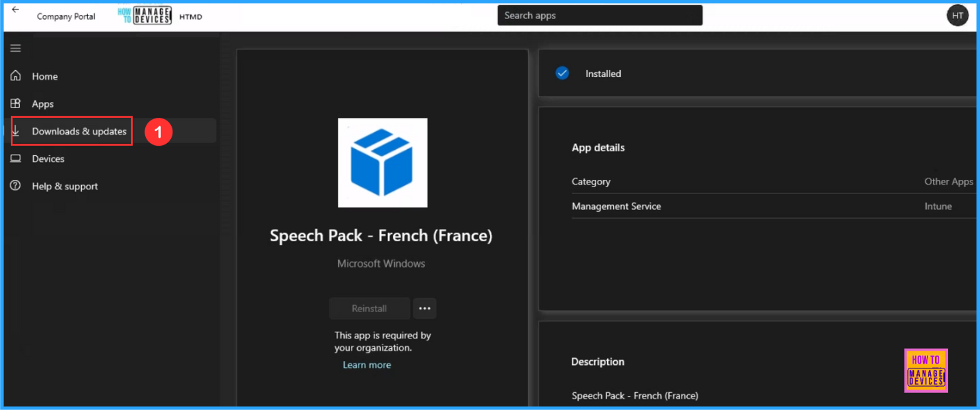Click the Devices laptop icon
This screenshot has width=980, height=410.
(x=16, y=159)
